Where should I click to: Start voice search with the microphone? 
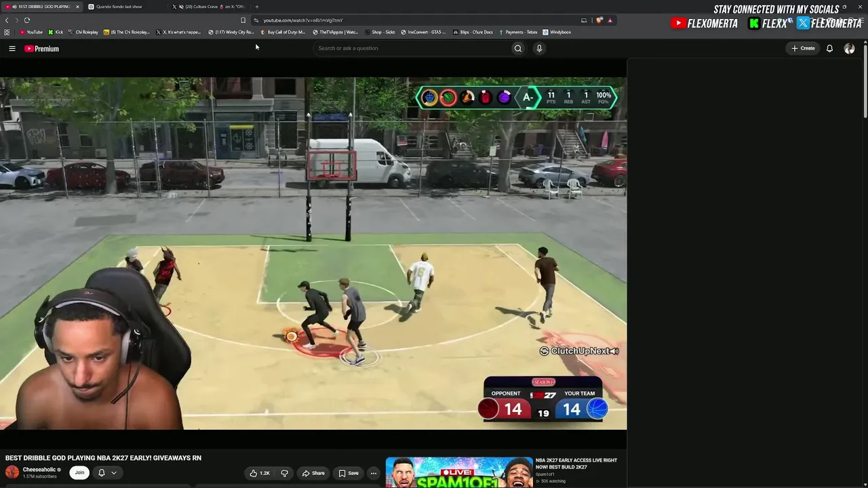(539, 48)
